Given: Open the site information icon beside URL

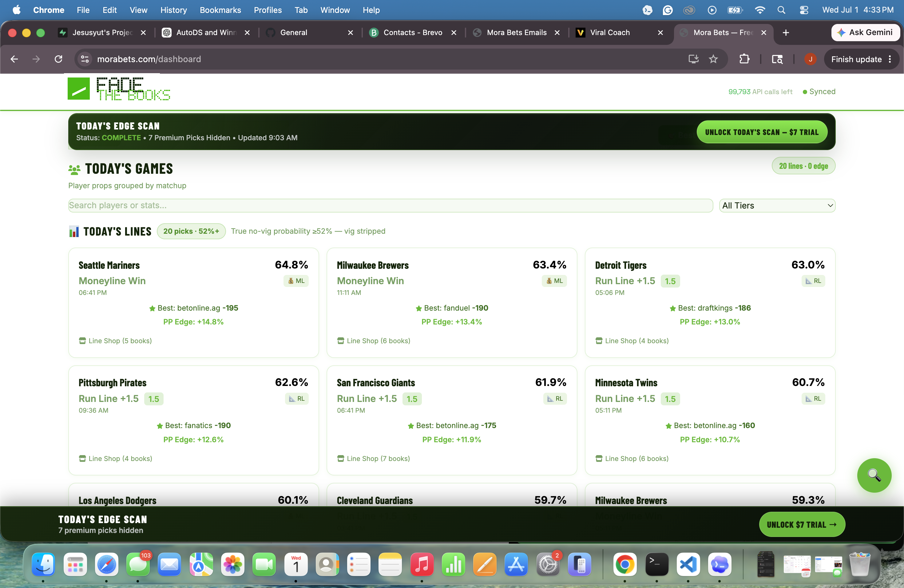Looking at the screenshot, I should [x=85, y=59].
